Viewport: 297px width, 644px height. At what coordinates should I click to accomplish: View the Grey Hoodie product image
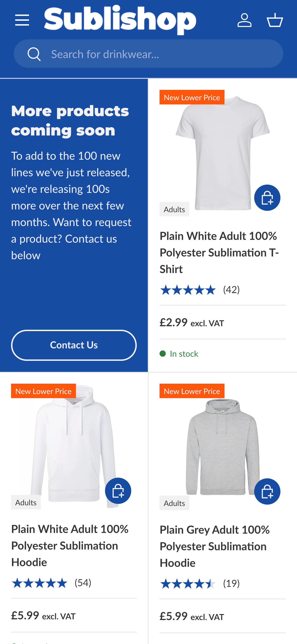click(x=222, y=446)
